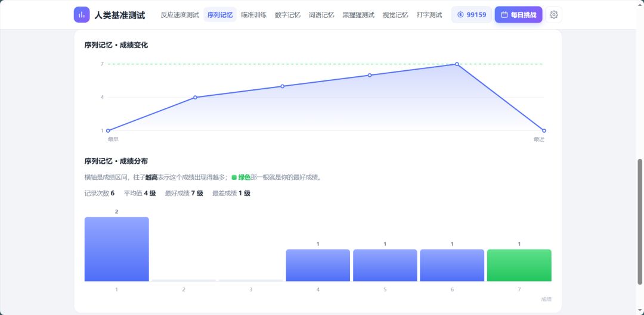The image size is (644, 315).
Task: Click the 最差成绩 1 级 statistic
Action: [231, 193]
